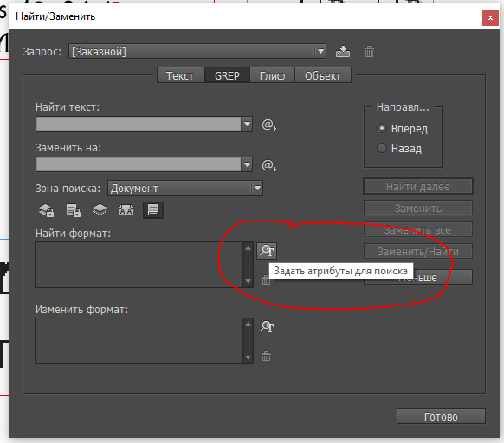The height and width of the screenshot is (443, 504).
Task: Click specify attributes to find icon
Action: [267, 251]
